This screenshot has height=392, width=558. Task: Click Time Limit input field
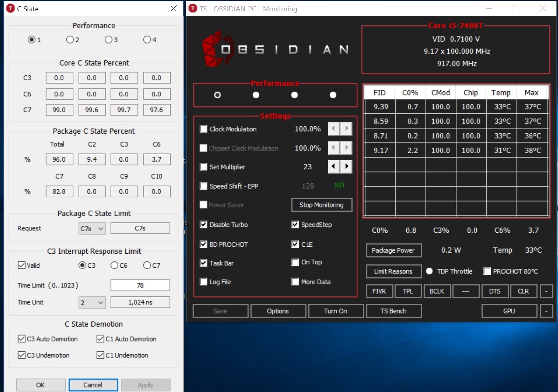click(140, 285)
